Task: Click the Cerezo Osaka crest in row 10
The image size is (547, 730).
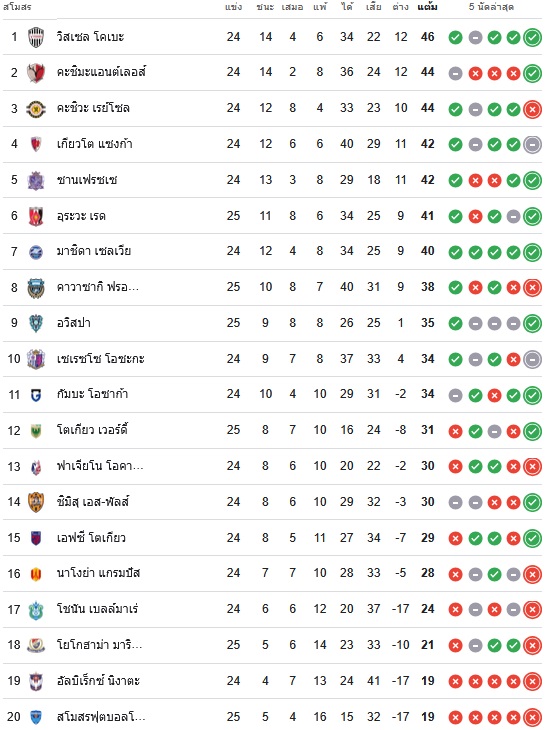Action: tap(36, 359)
